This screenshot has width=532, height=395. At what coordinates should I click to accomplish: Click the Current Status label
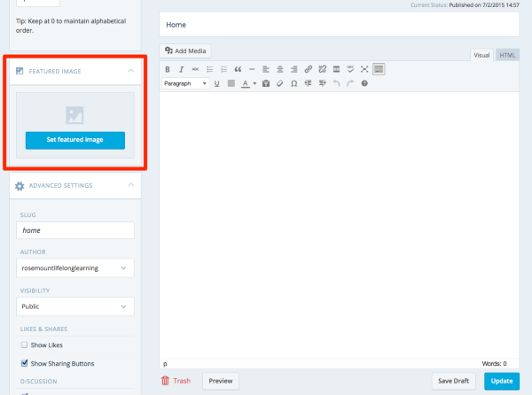click(x=429, y=5)
